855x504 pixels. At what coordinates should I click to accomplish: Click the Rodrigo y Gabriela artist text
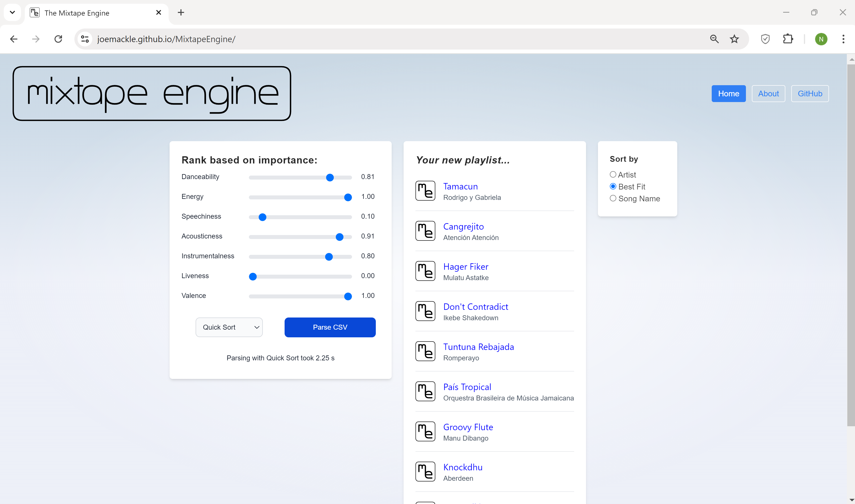click(x=472, y=198)
